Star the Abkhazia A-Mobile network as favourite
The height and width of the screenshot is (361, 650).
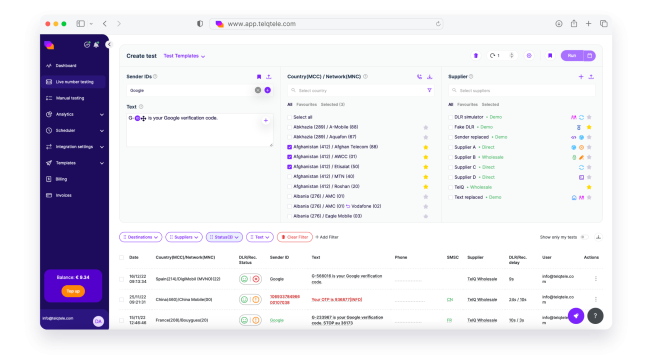425,127
